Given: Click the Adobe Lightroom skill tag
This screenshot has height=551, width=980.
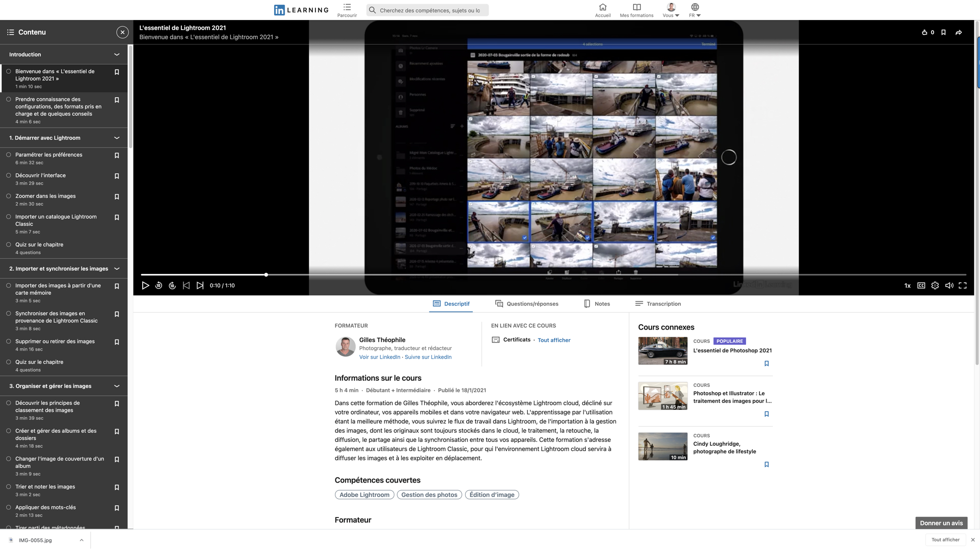Looking at the screenshot, I should coord(364,495).
